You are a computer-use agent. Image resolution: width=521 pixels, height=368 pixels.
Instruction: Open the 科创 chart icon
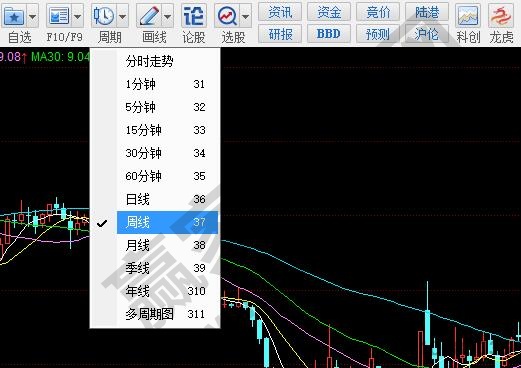(x=468, y=16)
